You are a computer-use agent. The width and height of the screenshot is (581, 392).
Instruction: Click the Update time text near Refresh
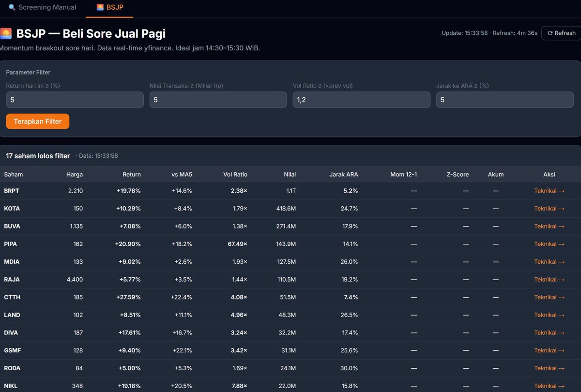click(x=465, y=33)
